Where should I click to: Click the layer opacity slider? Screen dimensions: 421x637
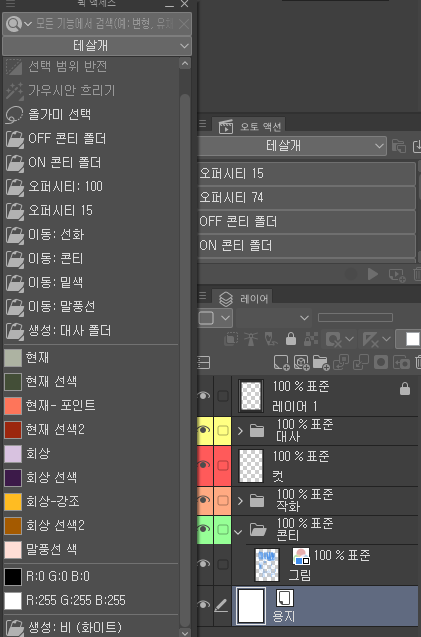(355, 317)
